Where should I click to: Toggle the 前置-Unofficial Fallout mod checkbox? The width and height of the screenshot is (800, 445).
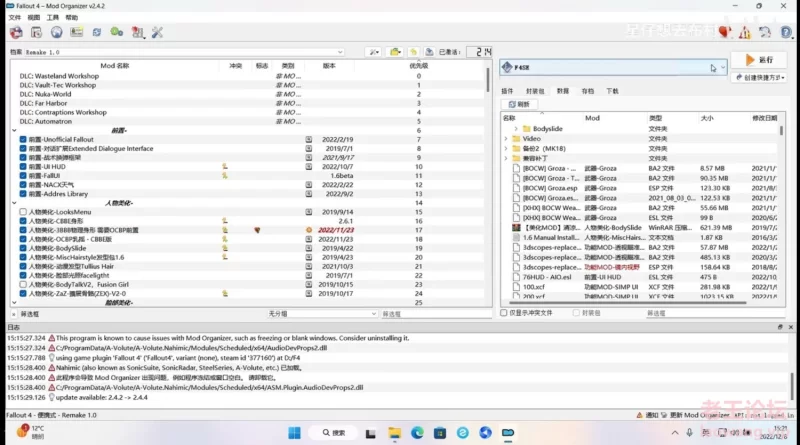pyautogui.click(x=23, y=139)
